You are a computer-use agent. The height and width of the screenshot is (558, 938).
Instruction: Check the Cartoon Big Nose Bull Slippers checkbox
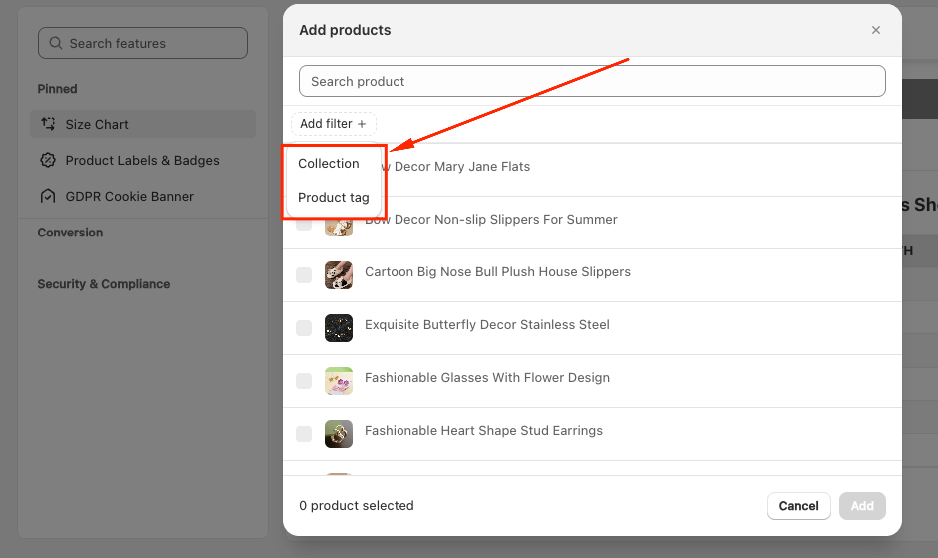pyautogui.click(x=304, y=275)
